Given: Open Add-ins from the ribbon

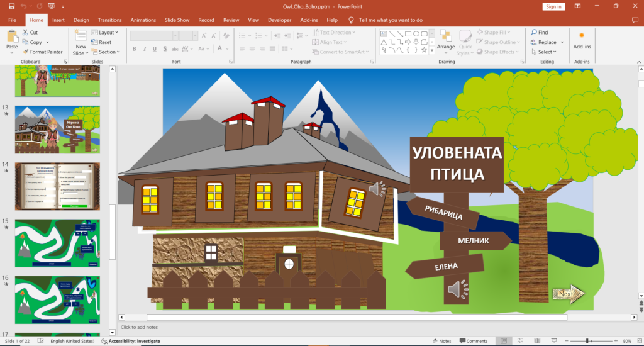Looking at the screenshot, I should coord(582,40).
